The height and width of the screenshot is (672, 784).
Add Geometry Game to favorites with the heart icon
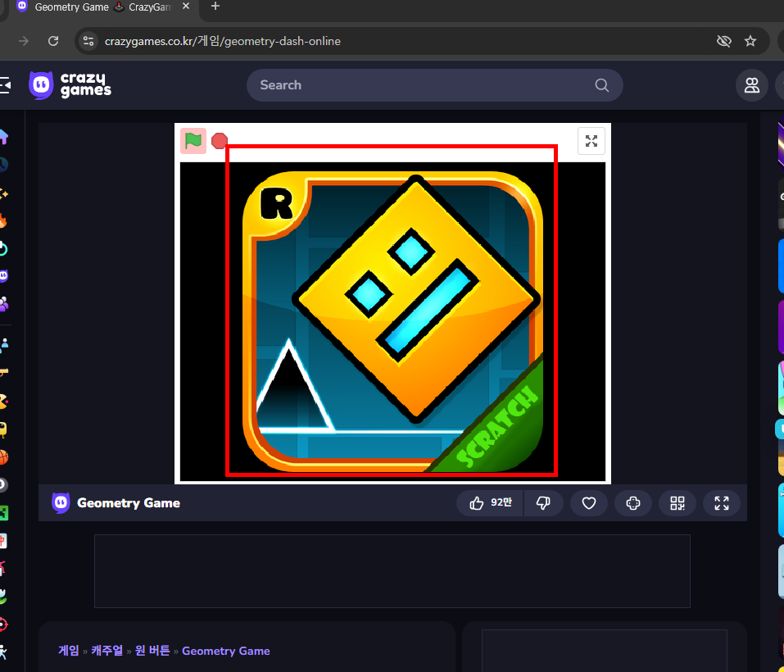(x=589, y=503)
